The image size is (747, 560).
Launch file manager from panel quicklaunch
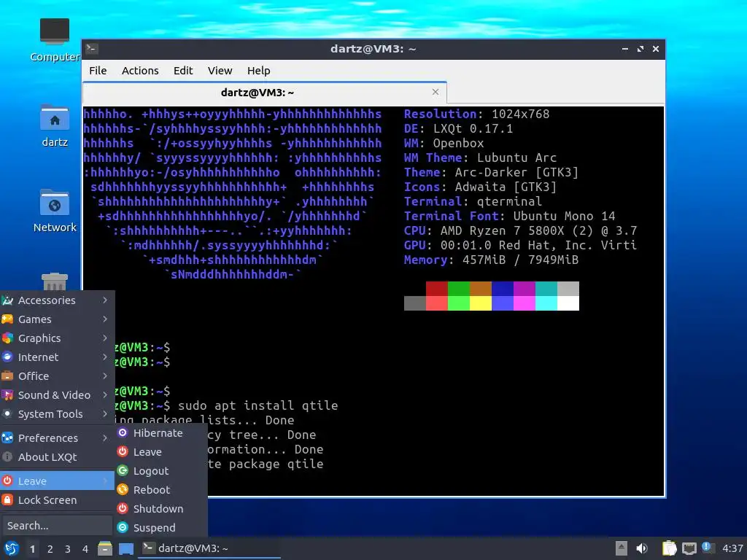click(x=105, y=548)
